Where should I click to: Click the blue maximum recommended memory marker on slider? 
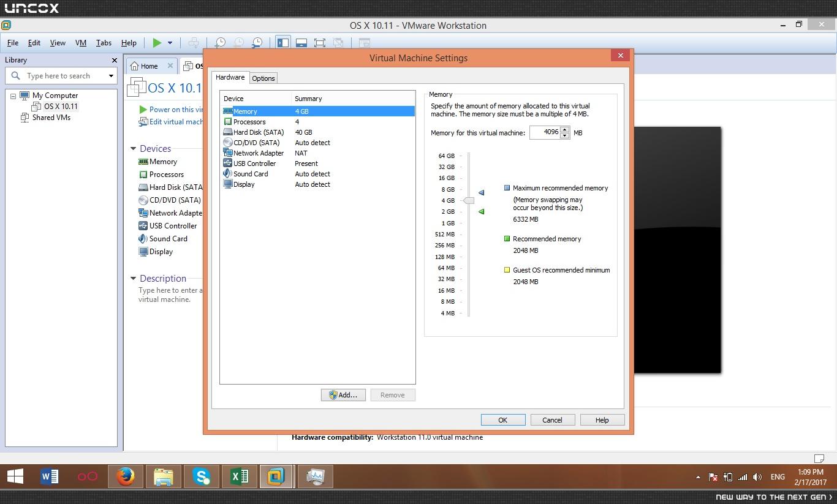[x=482, y=192]
